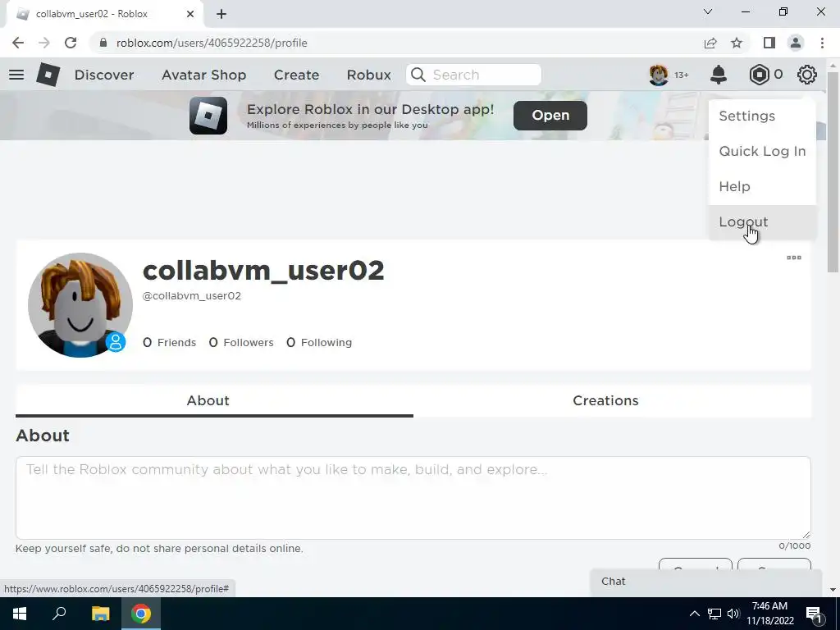Click the Roblox app banner logo
The image size is (840, 630).
208,115
